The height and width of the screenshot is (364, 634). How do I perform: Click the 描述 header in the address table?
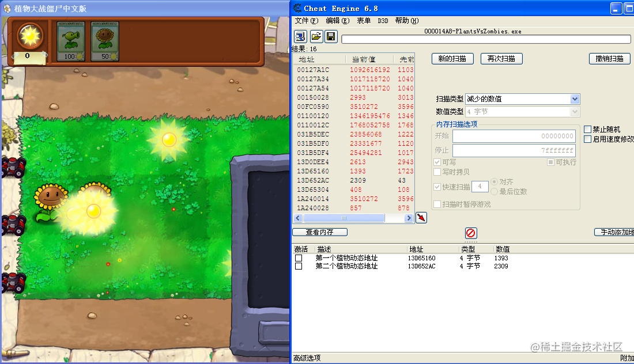point(324,249)
